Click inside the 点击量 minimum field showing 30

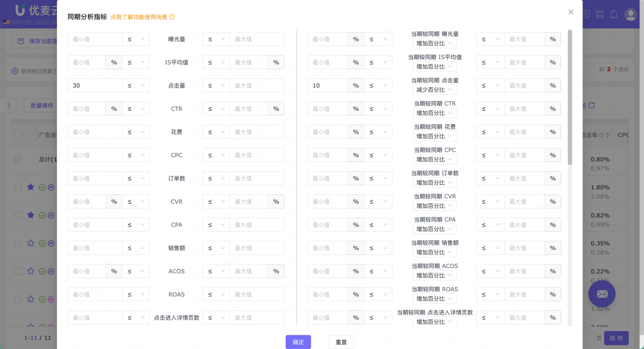coord(95,85)
